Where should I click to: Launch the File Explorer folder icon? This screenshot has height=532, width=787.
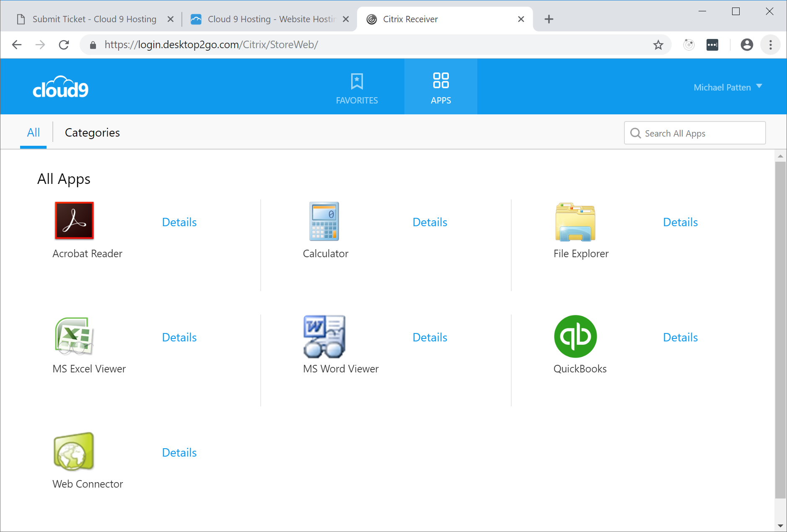(x=575, y=222)
